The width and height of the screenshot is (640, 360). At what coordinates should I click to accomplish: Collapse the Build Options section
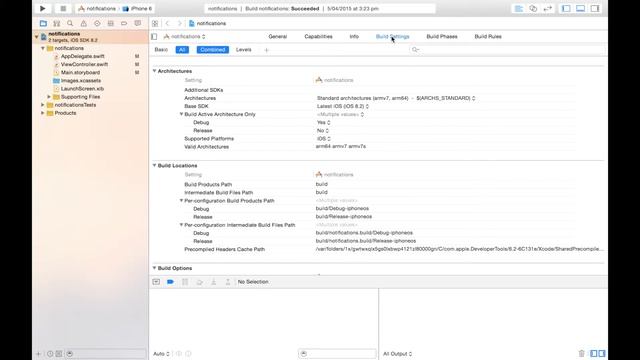(x=155, y=268)
